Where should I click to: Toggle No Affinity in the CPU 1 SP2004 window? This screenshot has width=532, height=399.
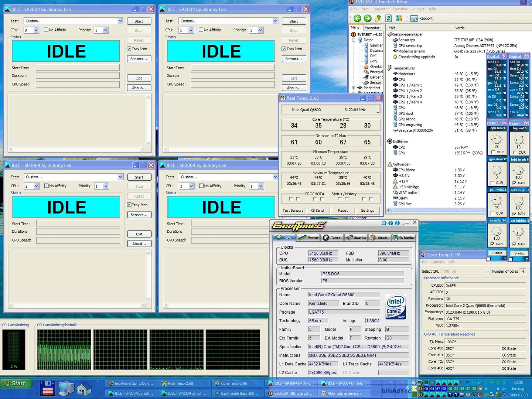pyautogui.click(x=201, y=30)
